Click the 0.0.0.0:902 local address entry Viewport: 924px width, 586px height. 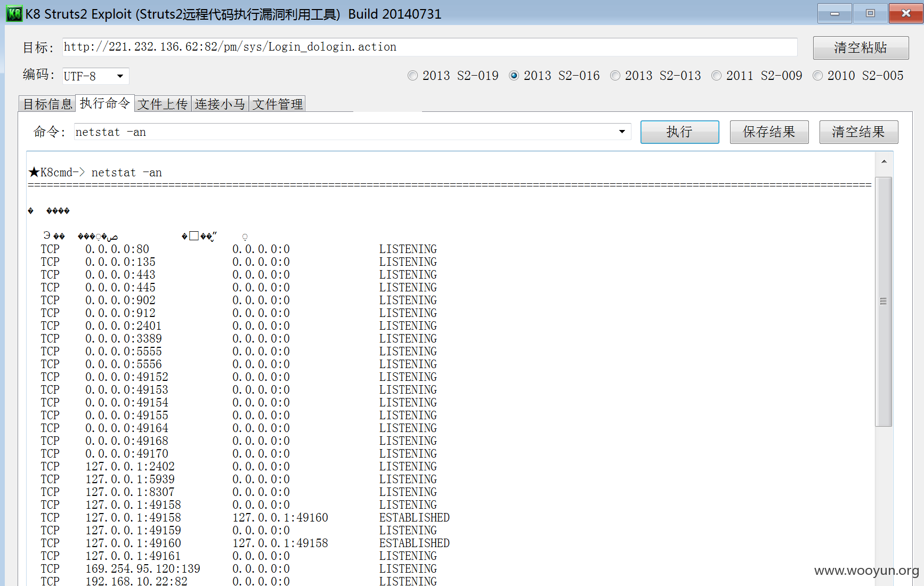click(120, 300)
